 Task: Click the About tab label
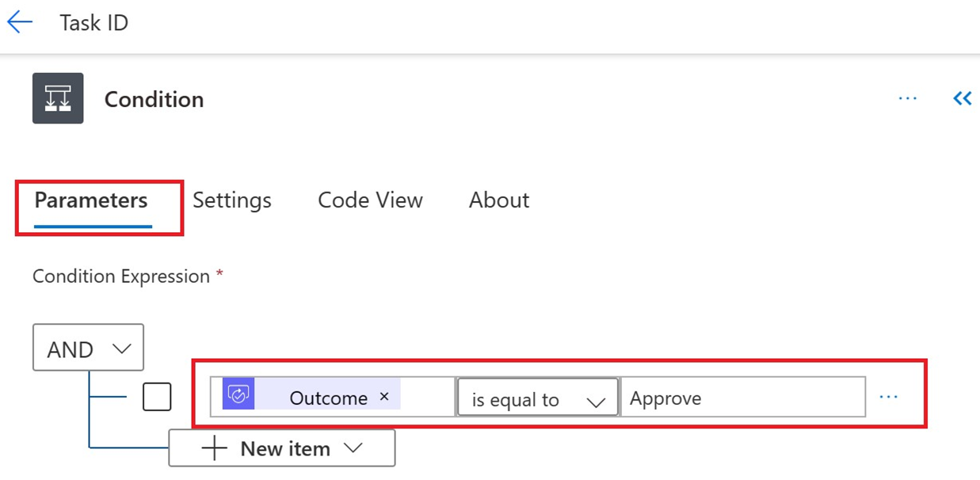[498, 201]
